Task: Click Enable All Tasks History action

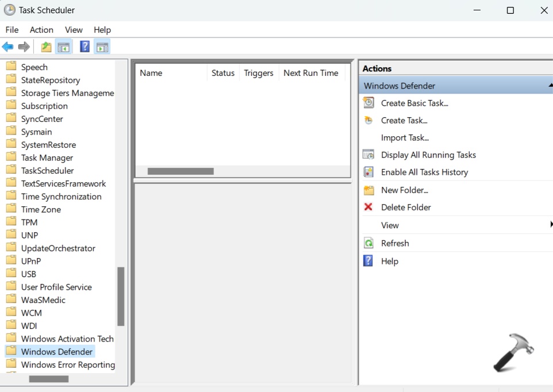Action: pyautogui.click(x=425, y=172)
